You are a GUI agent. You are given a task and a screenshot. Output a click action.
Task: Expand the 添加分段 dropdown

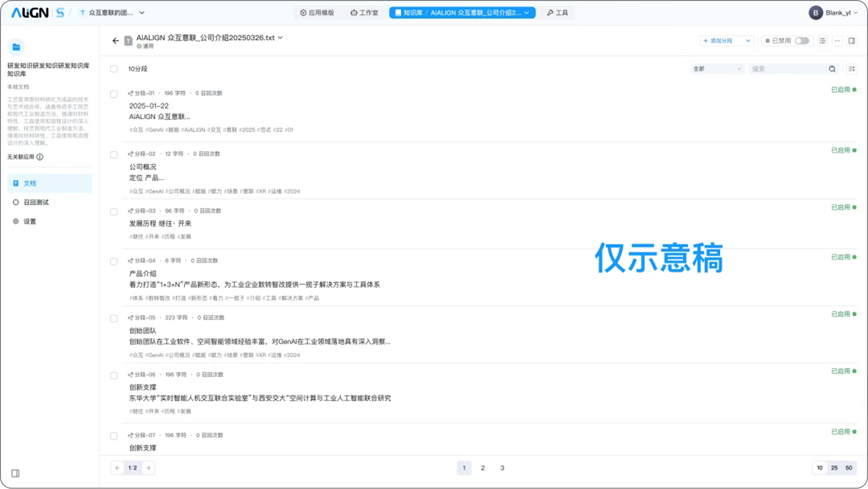coord(748,41)
